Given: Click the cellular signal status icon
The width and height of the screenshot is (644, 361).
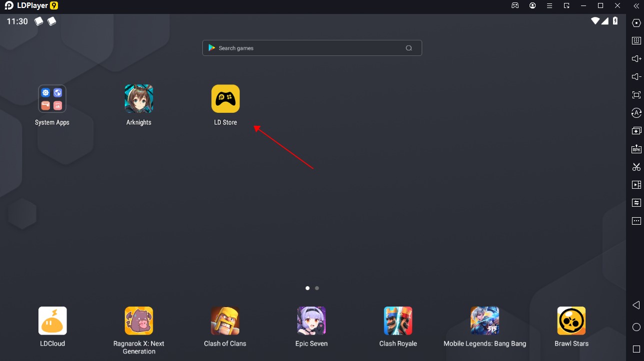Looking at the screenshot, I should 605,21.
